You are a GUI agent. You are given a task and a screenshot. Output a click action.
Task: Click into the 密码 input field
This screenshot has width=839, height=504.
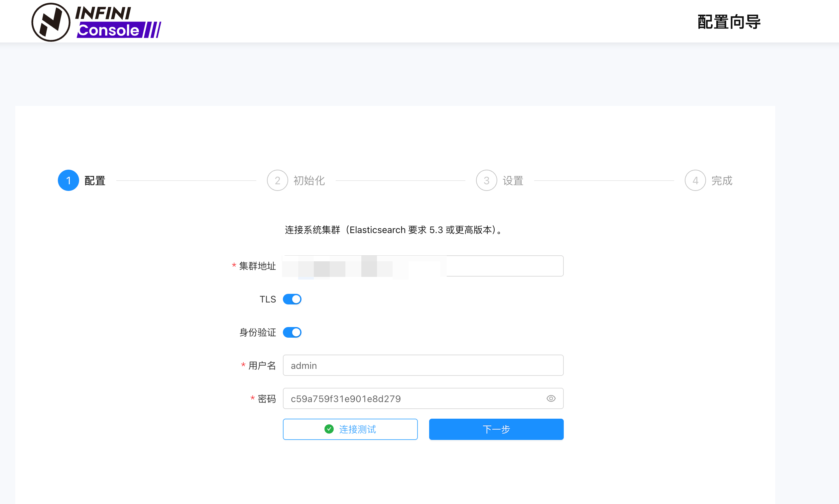[x=415, y=399]
